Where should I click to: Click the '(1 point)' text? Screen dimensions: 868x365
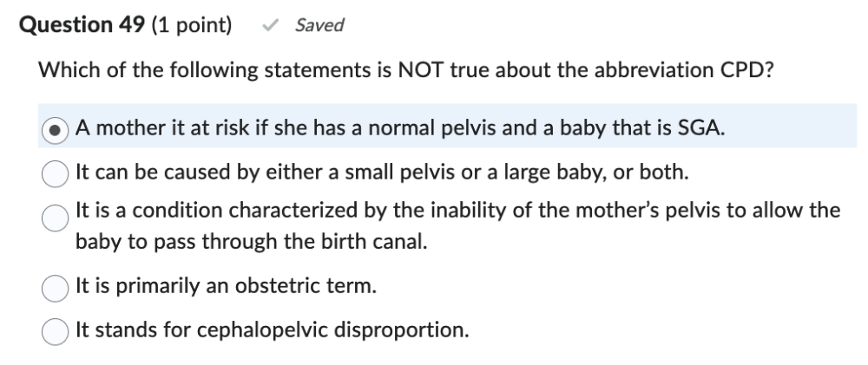click(x=191, y=25)
